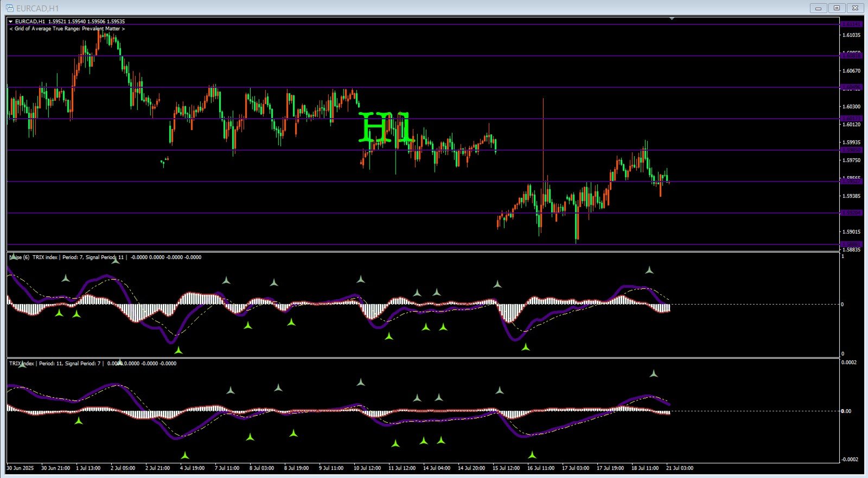
Task: Click the EURCAD,H1 window title text
Action: pyautogui.click(x=37, y=8)
